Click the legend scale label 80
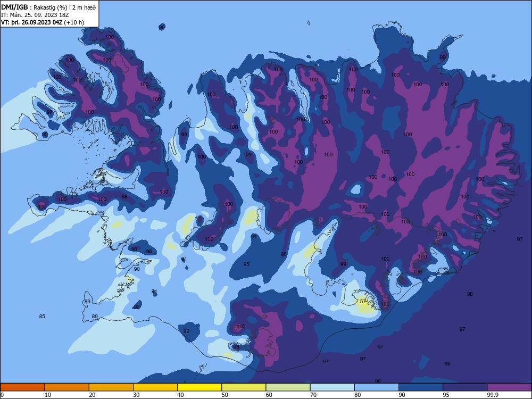Image resolution: width=532 pixels, height=399 pixels. [x=358, y=395]
